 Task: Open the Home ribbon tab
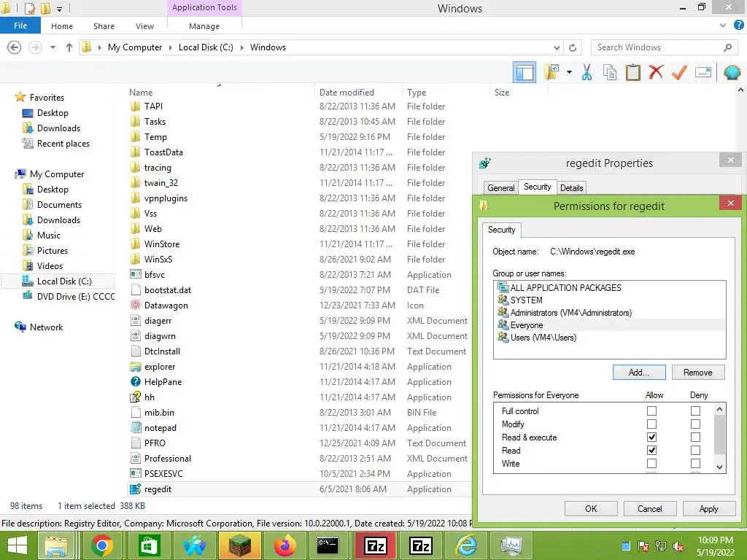[x=62, y=26]
